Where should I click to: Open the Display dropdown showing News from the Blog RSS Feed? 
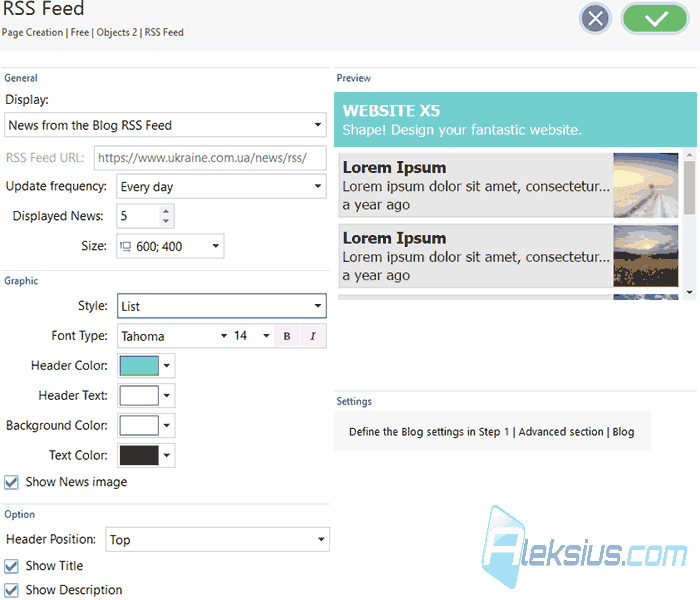point(165,125)
